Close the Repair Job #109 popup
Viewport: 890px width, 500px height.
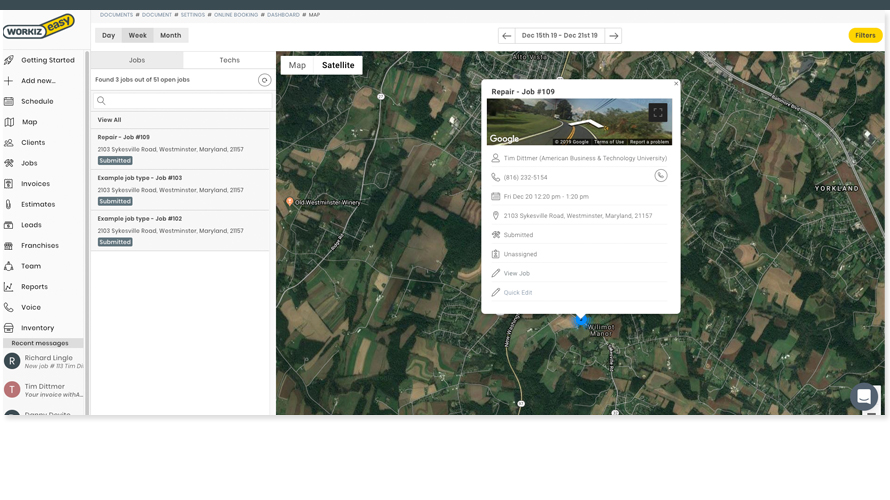(676, 84)
